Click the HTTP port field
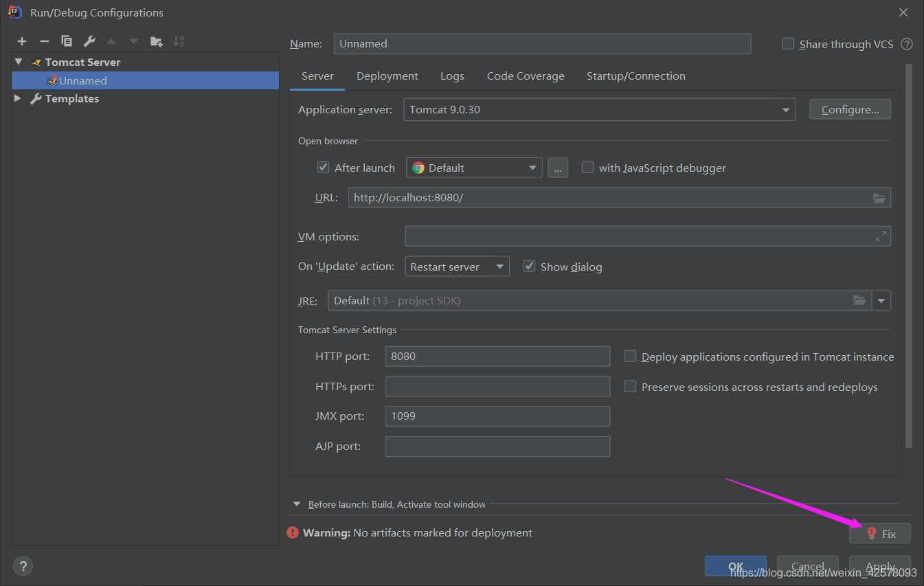924x586 pixels. 497,357
